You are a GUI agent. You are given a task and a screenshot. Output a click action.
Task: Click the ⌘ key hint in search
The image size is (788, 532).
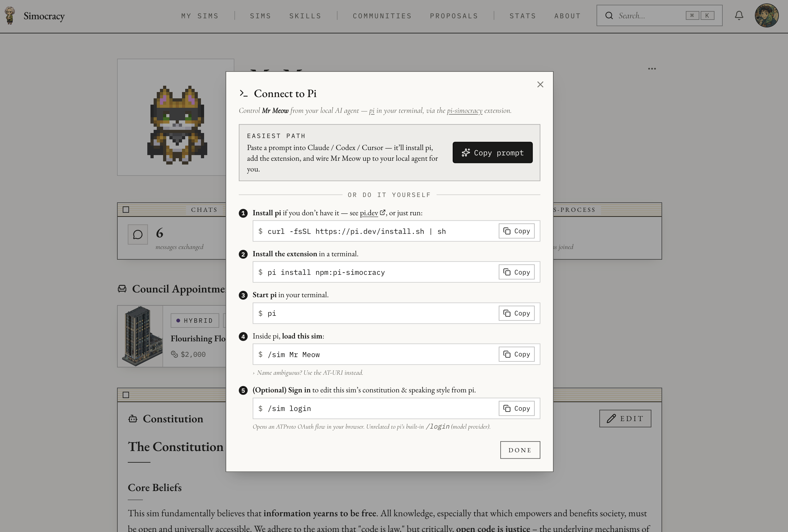click(x=692, y=15)
